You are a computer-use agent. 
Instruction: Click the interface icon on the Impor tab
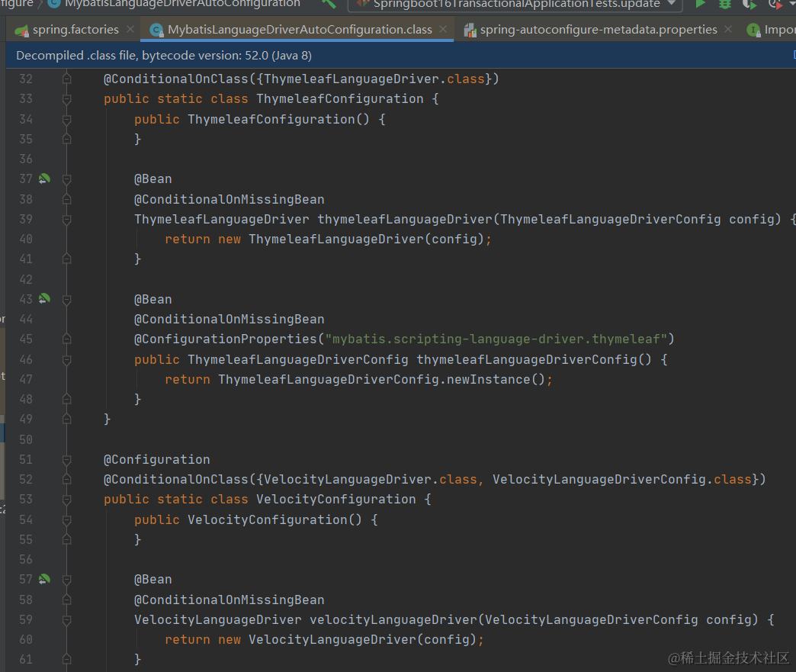tap(754, 31)
